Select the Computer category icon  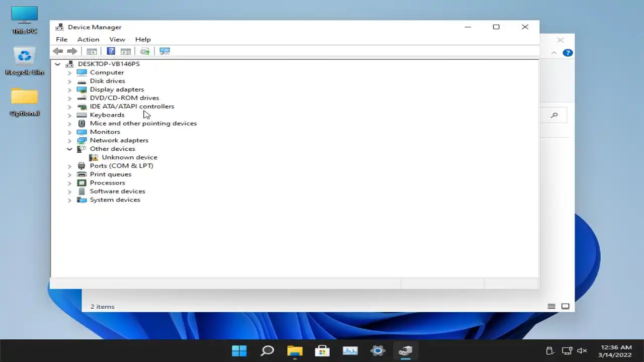[x=82, y=72]
